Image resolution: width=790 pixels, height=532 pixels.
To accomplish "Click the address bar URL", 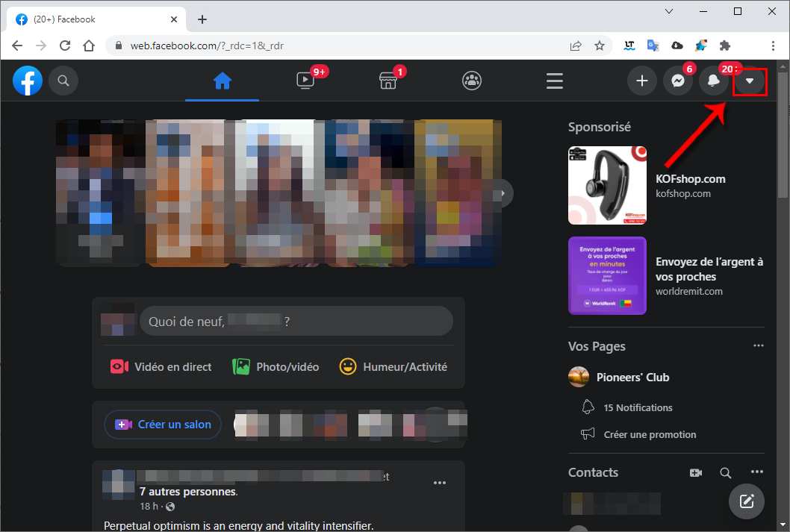I will pos(207,46).
